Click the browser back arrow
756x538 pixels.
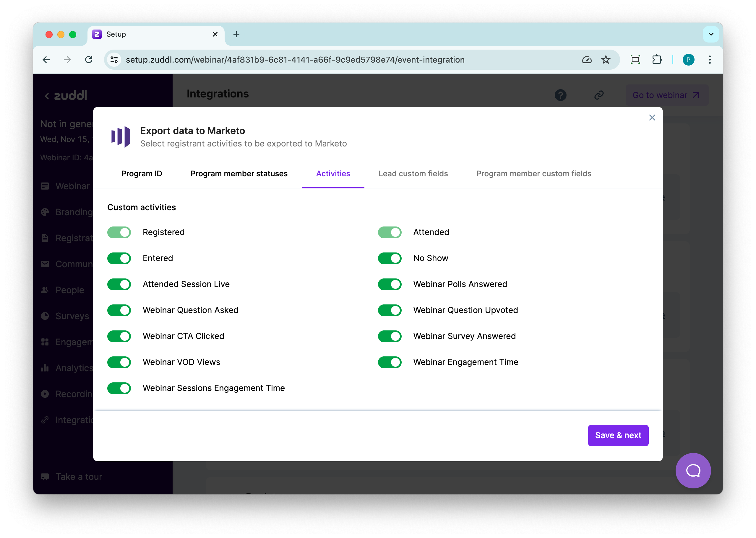[46, 60]
